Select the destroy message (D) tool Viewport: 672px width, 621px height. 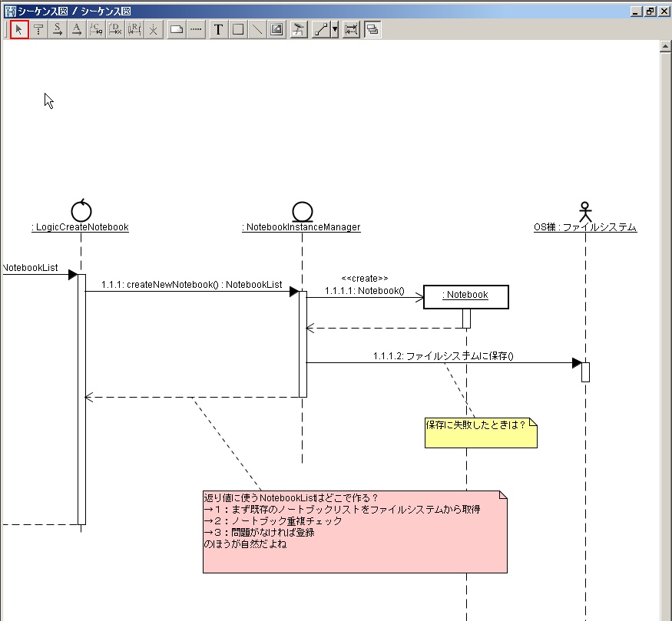[115, 29]
